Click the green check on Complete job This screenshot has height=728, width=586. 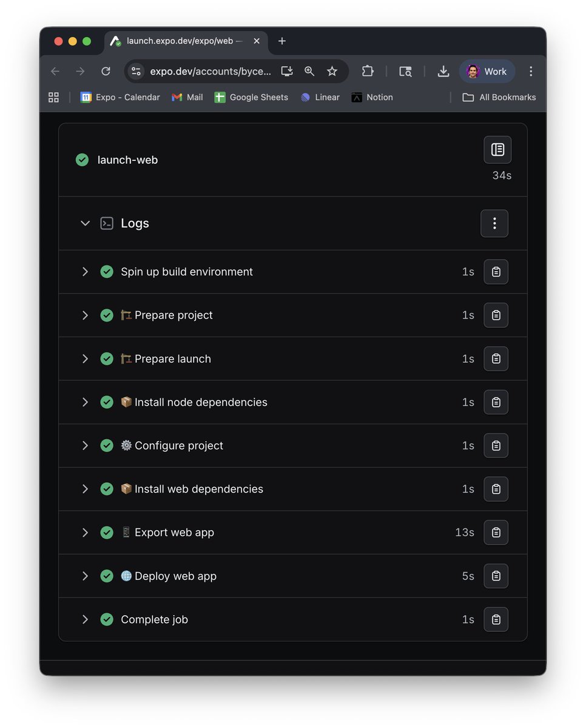pos(107,619)
